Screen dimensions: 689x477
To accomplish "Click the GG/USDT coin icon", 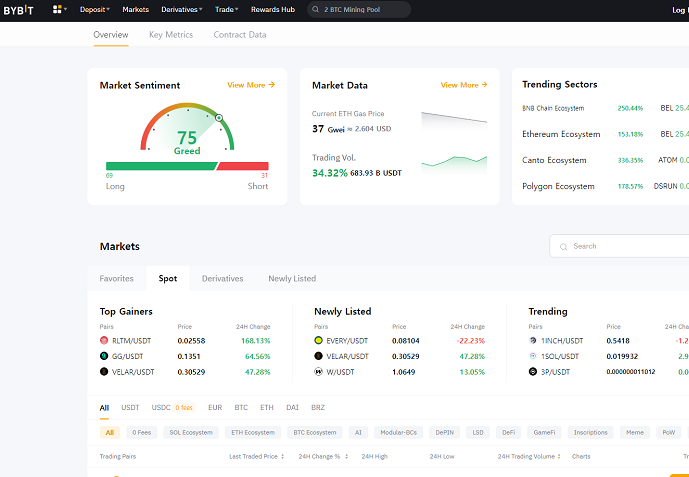I will 104,356.
